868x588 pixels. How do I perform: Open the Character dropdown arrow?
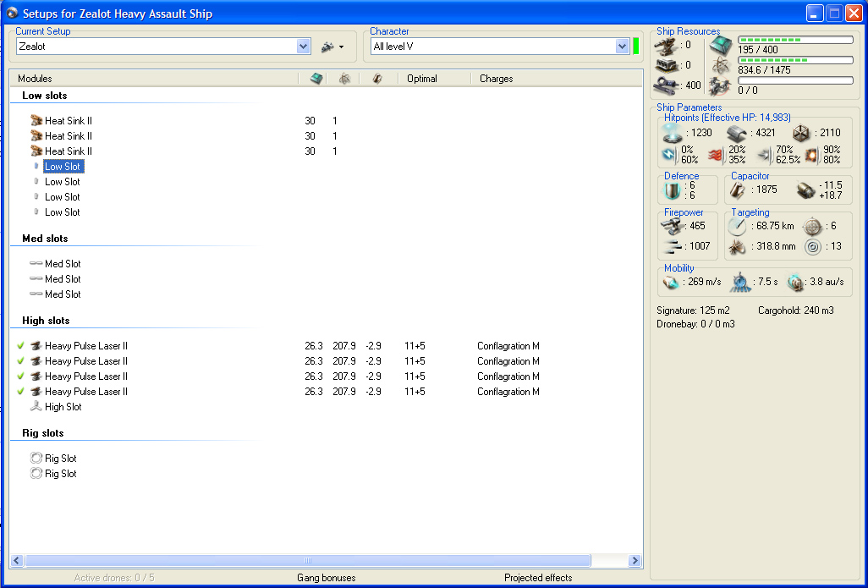click(x=622, y=47)
